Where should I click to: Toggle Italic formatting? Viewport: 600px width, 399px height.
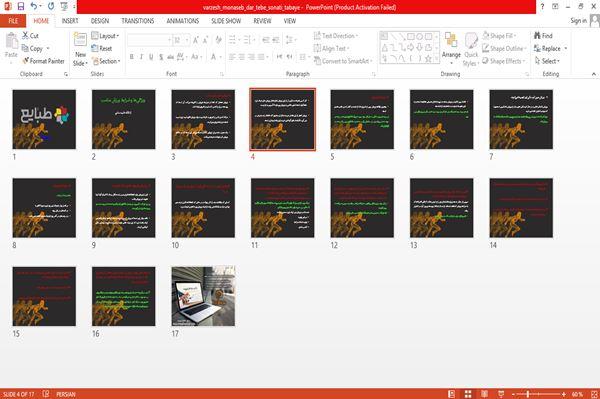pos(141,57)
